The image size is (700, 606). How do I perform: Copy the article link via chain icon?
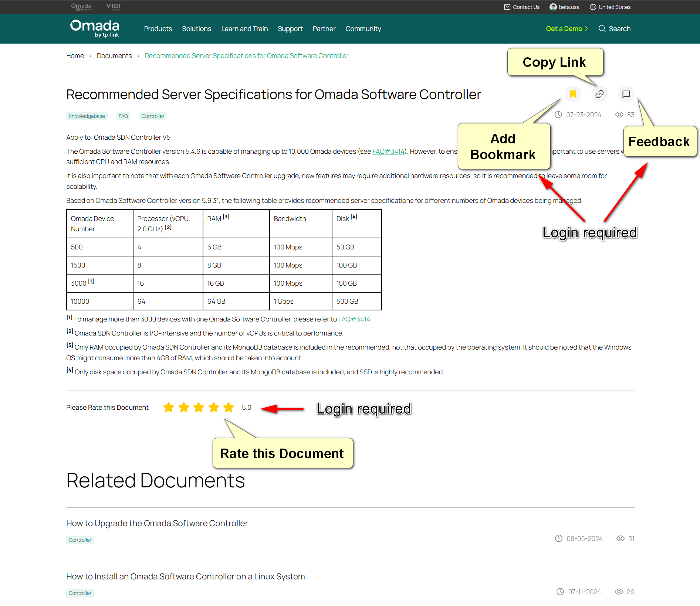599,94
